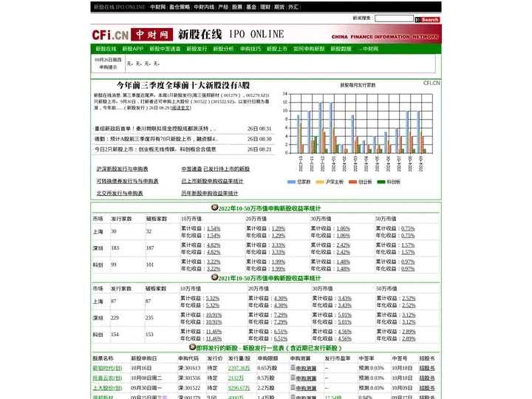Open 中财网 in the black top bar

pos(158,7)
